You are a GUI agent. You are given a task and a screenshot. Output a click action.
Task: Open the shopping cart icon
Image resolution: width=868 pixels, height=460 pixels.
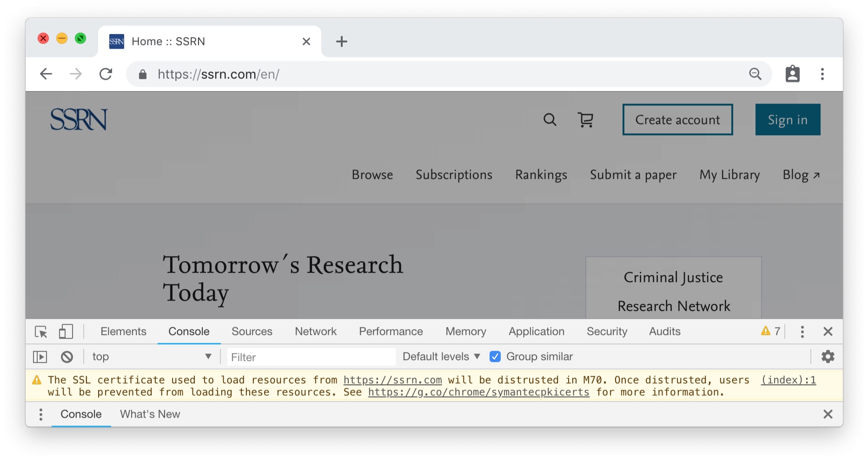point(586,120)
